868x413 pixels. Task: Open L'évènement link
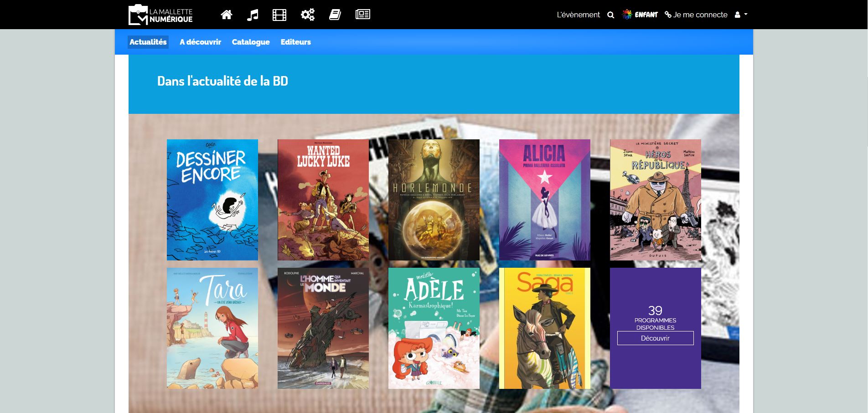578,15
